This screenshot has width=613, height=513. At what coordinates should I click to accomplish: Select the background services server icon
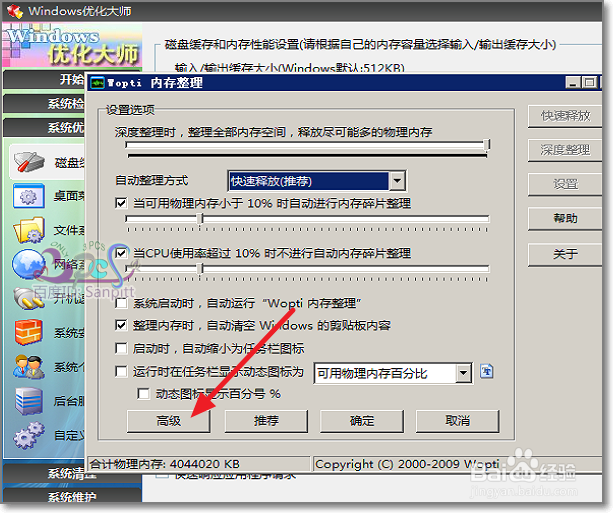pos(29,401)
